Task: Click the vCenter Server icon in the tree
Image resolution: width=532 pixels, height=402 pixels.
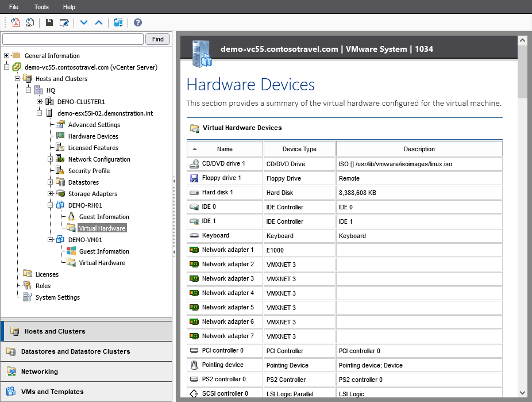Action: click(x=17, y=67)
